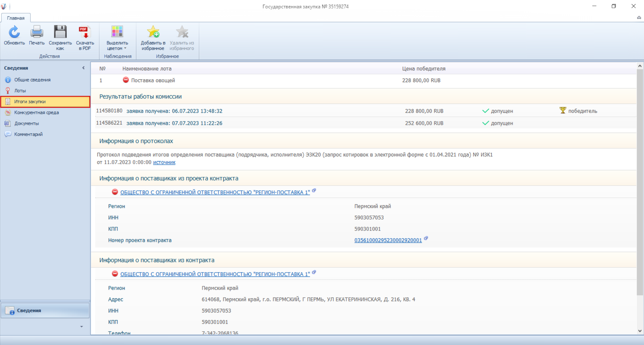Open Общие сведения section

(32, 80)
